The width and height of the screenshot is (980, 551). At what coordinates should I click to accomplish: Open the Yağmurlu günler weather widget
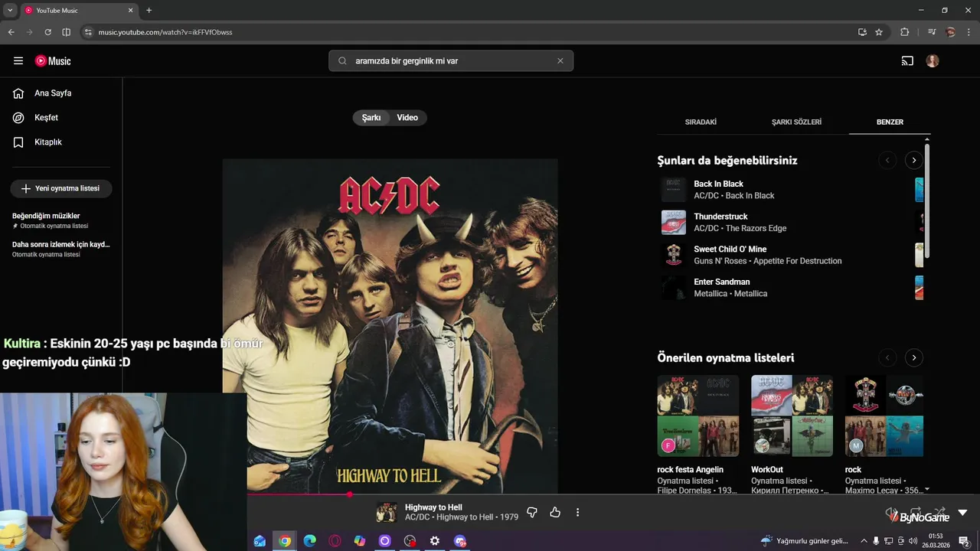[x=805, y=541]
